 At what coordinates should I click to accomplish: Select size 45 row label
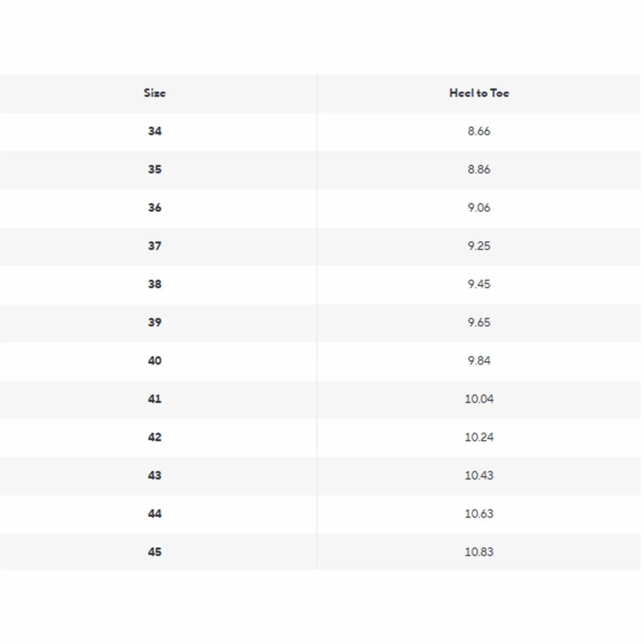(x=155, y=552)
